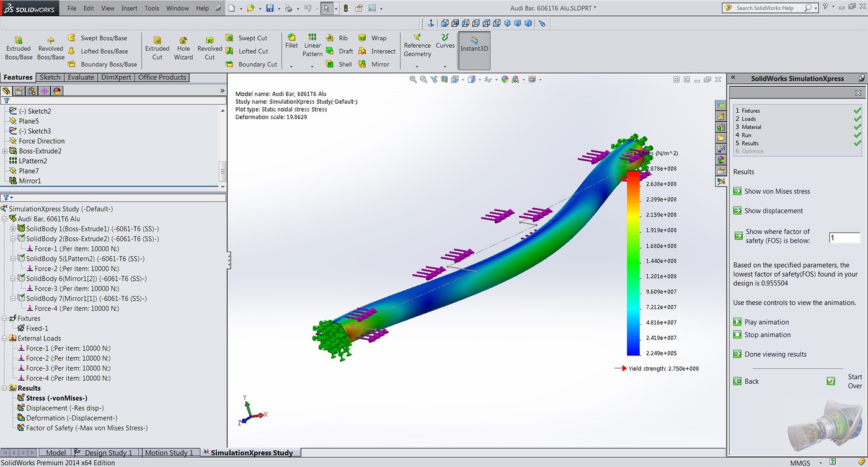Switch to the Evaluate tab
The height and width of the screenshot is (467, 868).
[x=81, y=78]
